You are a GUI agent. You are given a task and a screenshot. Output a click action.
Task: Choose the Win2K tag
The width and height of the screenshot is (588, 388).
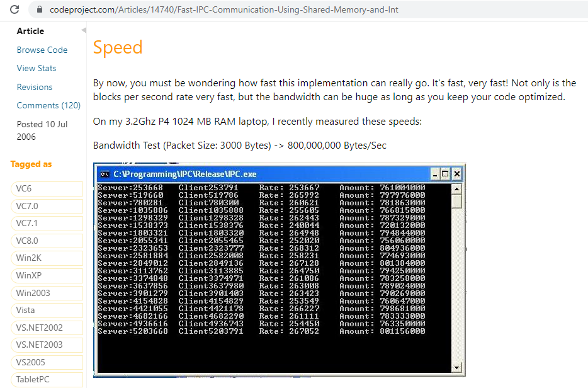(x=29, y=258)
